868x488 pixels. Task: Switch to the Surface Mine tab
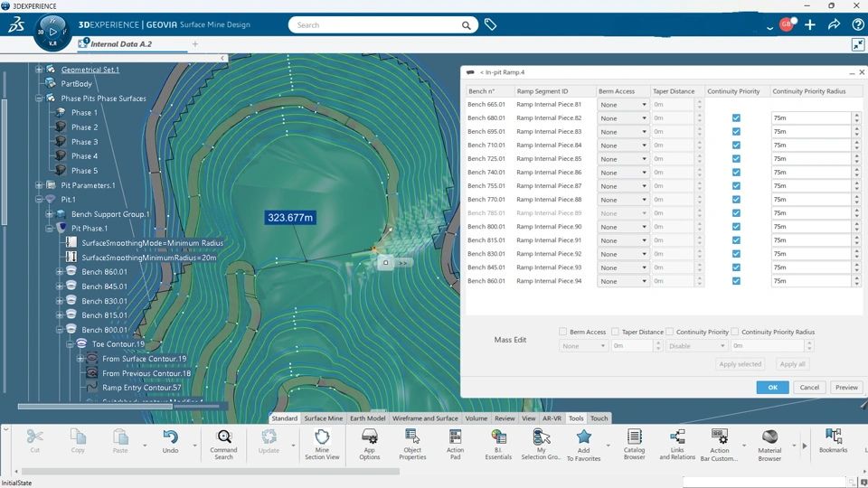point(323,418)
